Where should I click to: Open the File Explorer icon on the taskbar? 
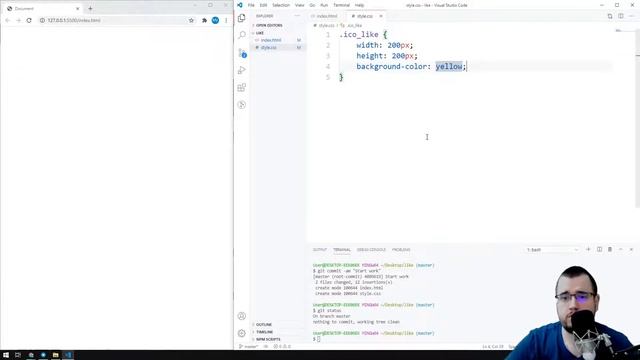click(x=56, y=355)
